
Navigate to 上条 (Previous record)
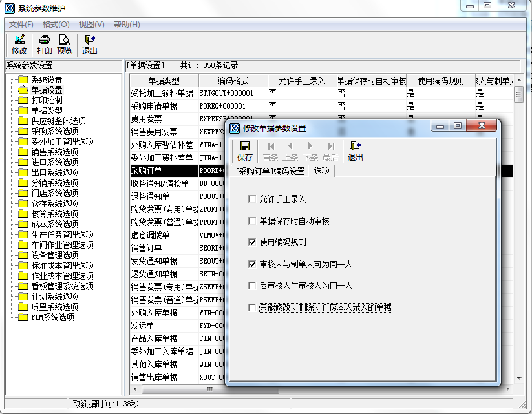(x=291, y=150)
